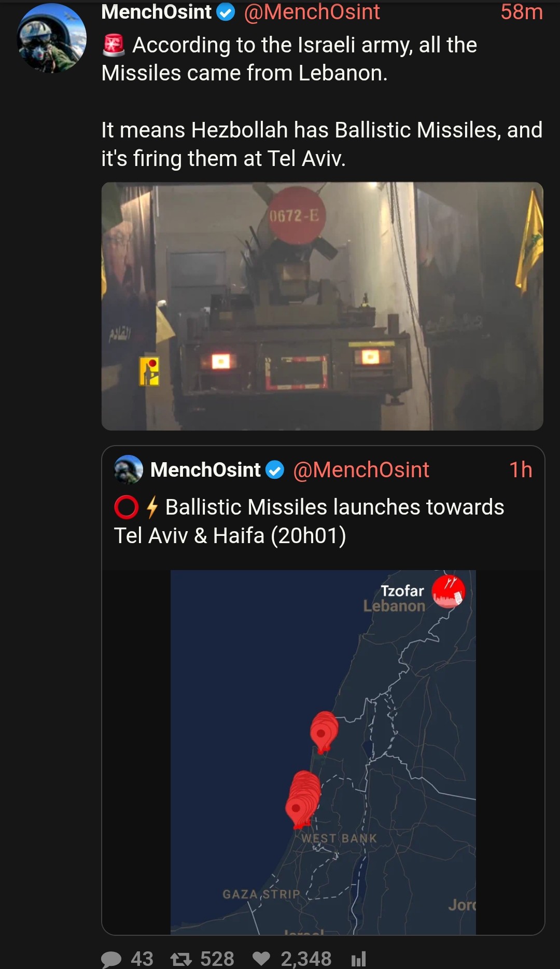
Task: Tap the verified badge in quoted tweet
Action: 275,470
